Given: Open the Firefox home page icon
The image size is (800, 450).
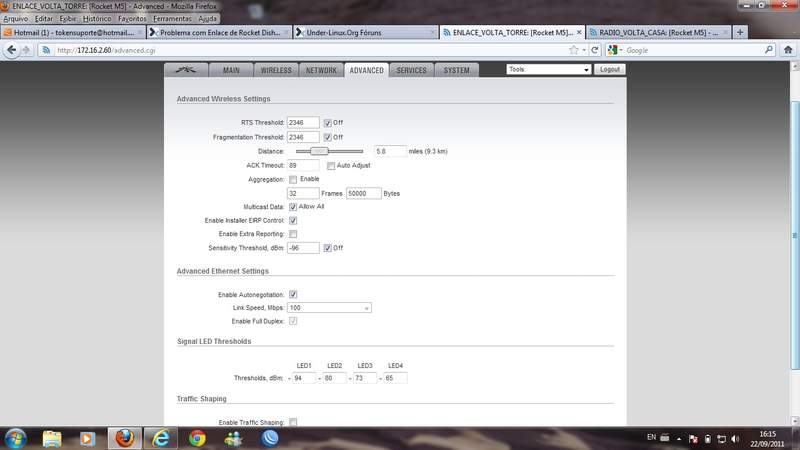Looking at the screenshot, I should coord(788,49).
